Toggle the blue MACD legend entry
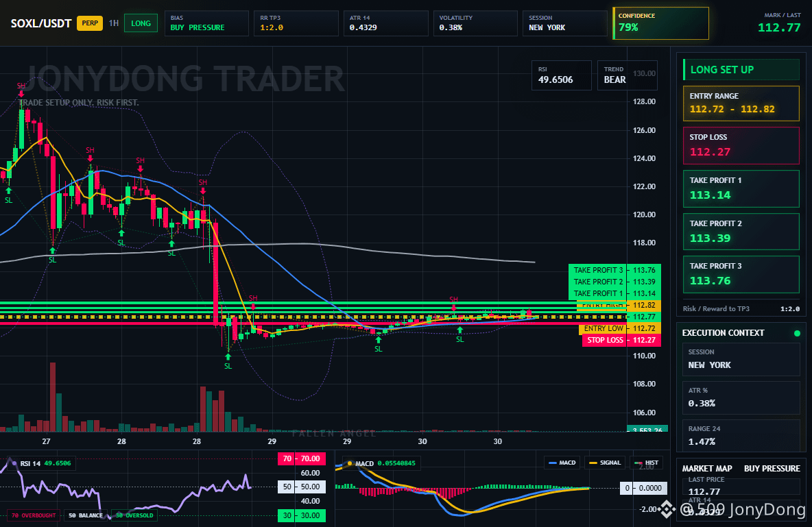The image size is (812, 527). tap(562, 463)
